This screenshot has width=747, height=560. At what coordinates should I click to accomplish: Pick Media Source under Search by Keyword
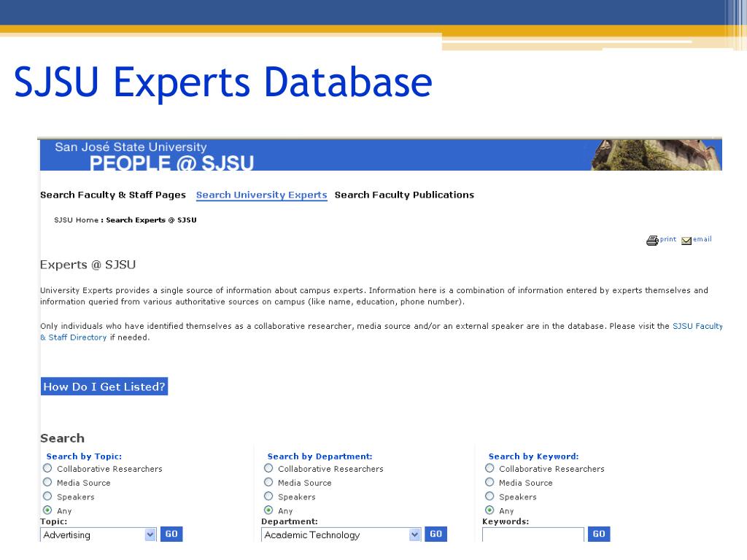click(489, 482)
